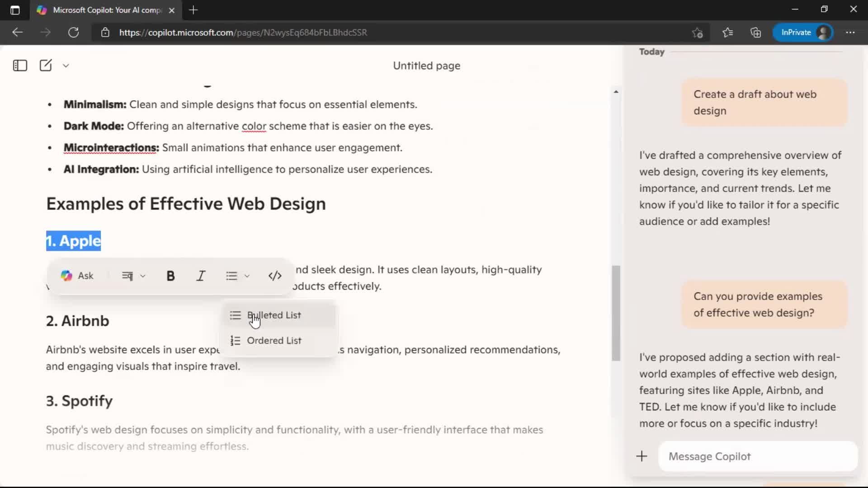Screen dimensions: 868x488
Task: Click the underlined word color
Action: point(254,126)
